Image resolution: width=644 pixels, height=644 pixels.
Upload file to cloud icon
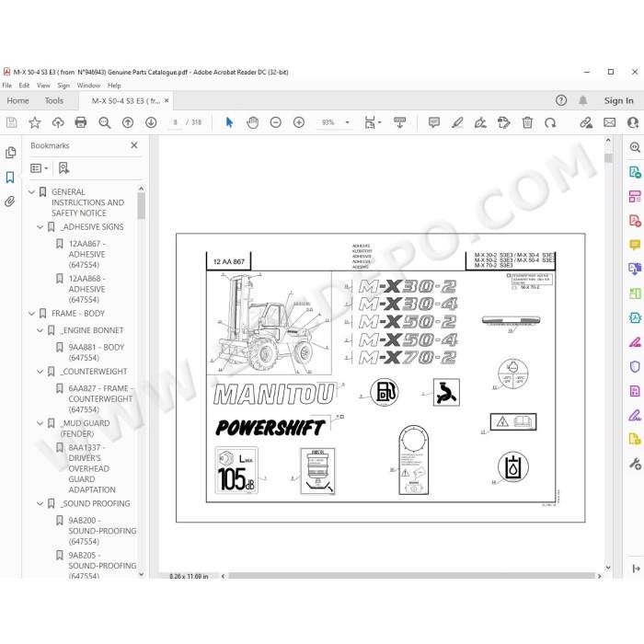coord(58,122)
